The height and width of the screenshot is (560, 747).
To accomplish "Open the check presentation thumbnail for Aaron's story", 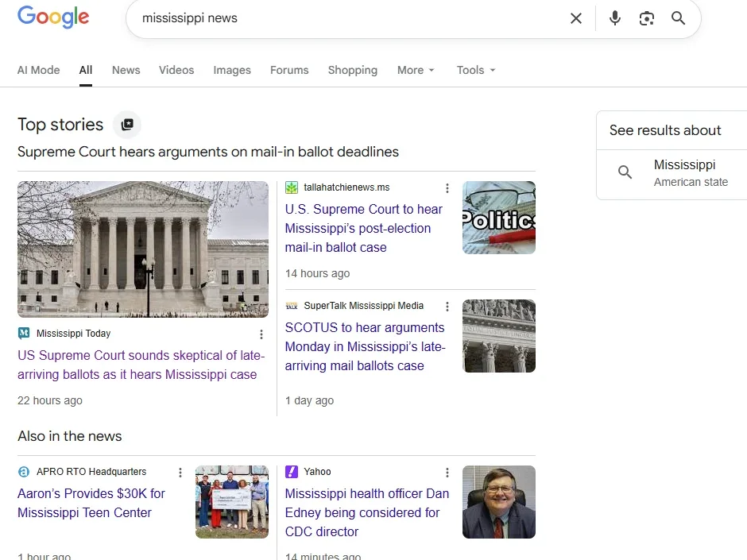I will (x=232, y=502).
